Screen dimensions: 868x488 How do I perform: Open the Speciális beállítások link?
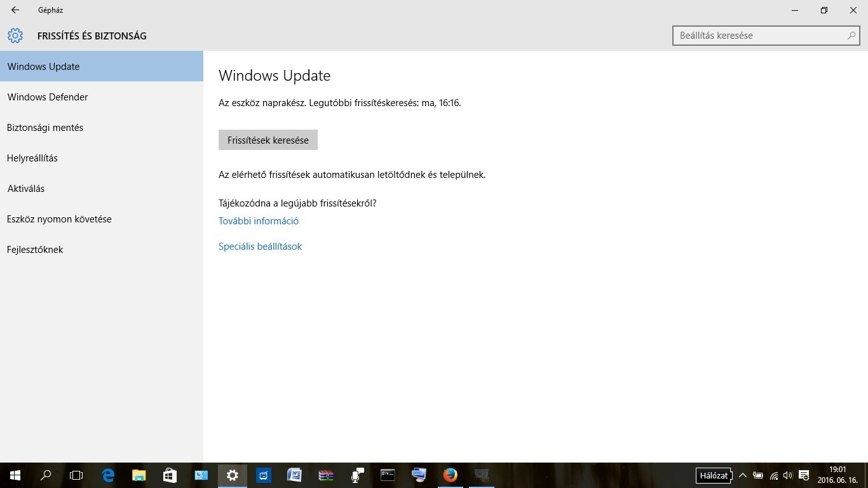(260, 247)
